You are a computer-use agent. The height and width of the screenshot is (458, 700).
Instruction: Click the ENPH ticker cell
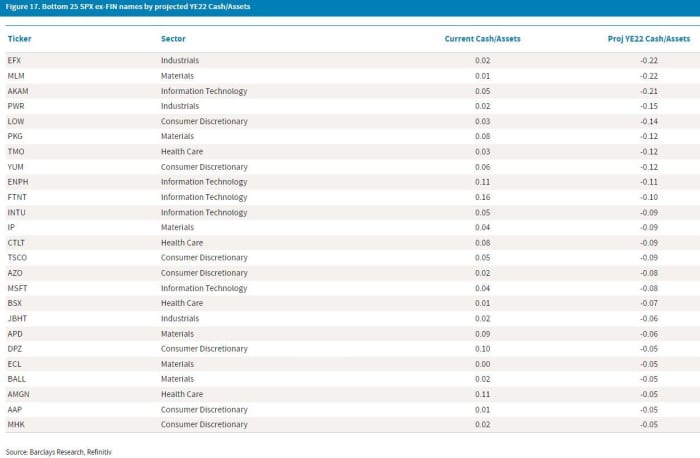tap(18, 182)
